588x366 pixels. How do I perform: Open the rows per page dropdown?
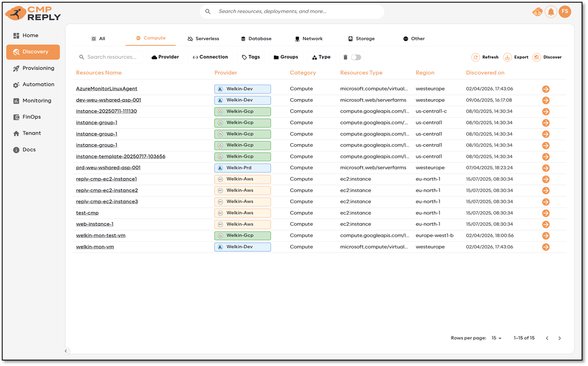(497, 338)
